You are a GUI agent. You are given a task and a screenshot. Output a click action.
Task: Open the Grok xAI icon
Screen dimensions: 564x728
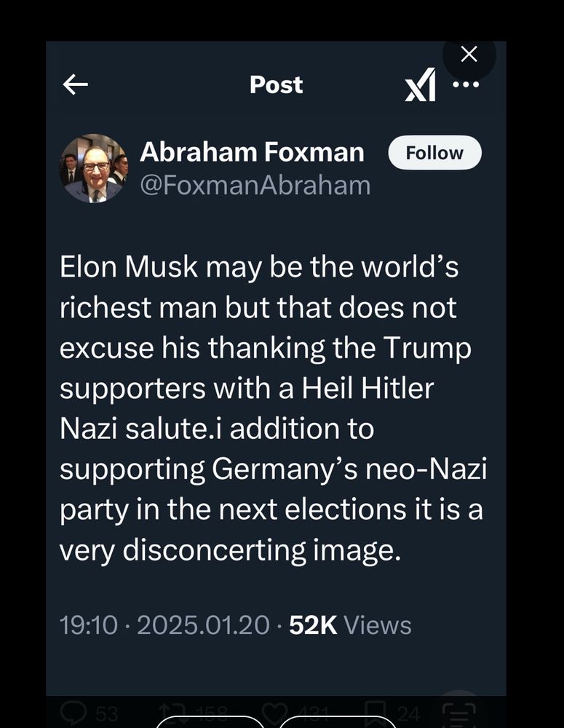[x=421, y=85]
